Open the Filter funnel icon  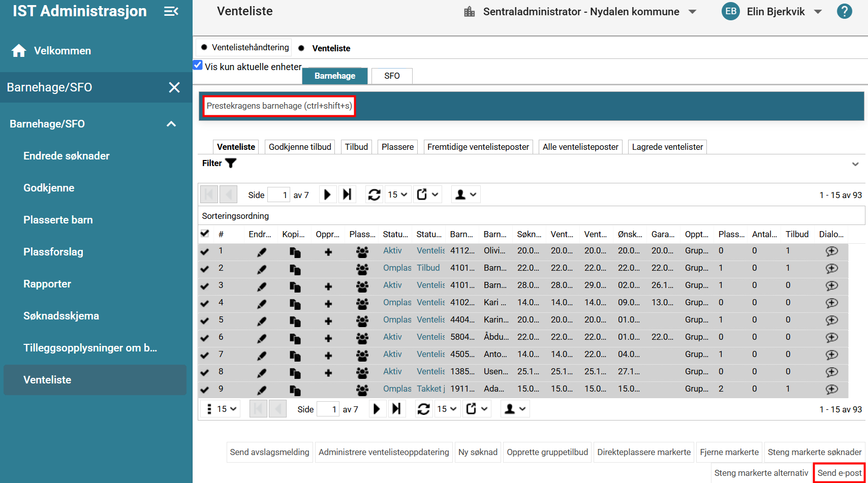click(231, 163)
